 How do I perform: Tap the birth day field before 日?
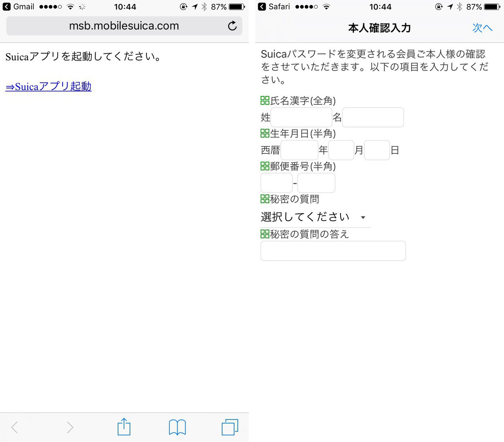(x=377, y=150)
